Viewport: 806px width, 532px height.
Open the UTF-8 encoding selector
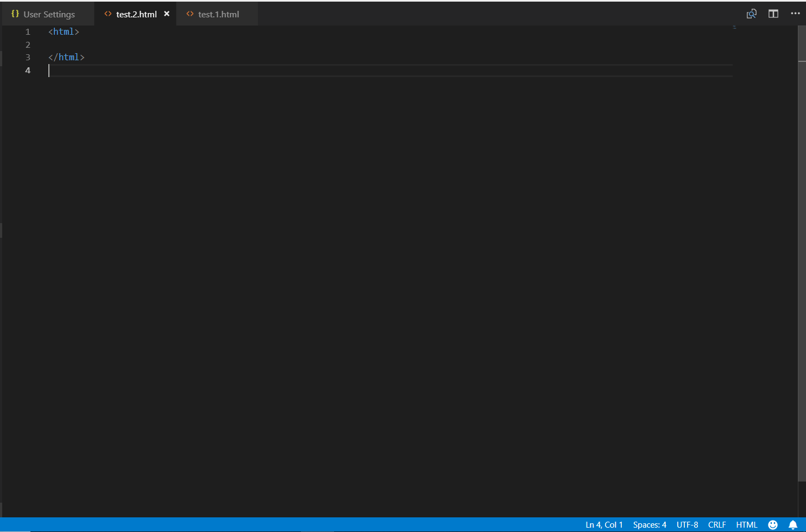[687, 524]
